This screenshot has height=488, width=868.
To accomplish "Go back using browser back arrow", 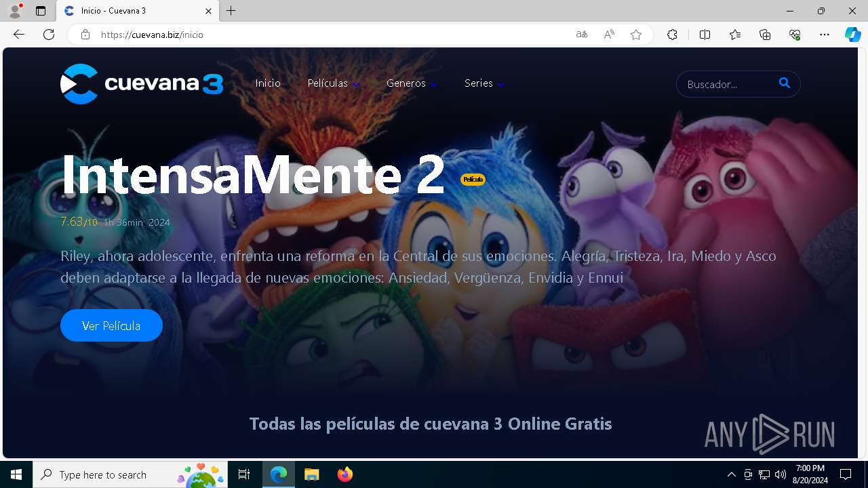I will [19, 35].
